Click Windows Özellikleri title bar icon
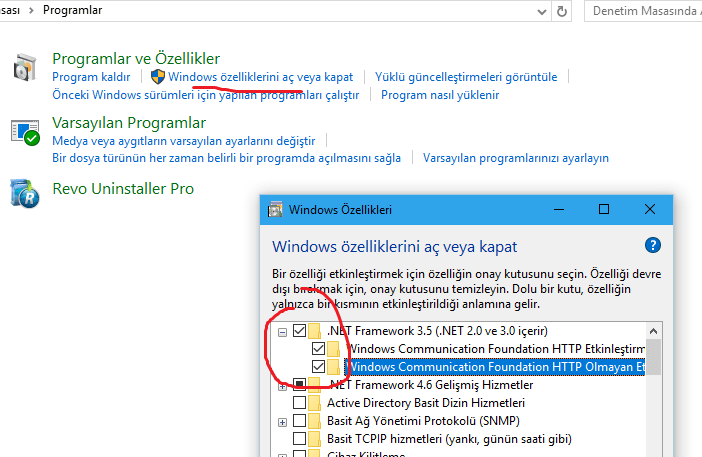 (x=275, y=209)
